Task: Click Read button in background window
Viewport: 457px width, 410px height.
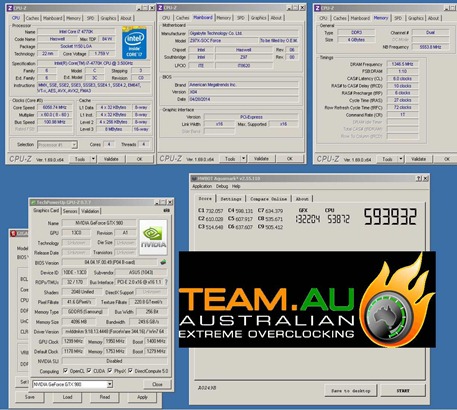Action: tap(105, 397)
